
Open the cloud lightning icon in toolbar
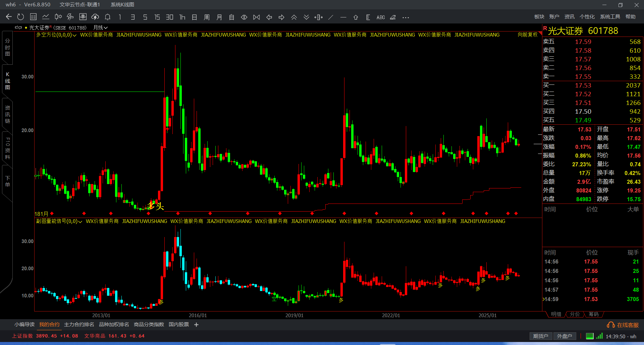95,17
